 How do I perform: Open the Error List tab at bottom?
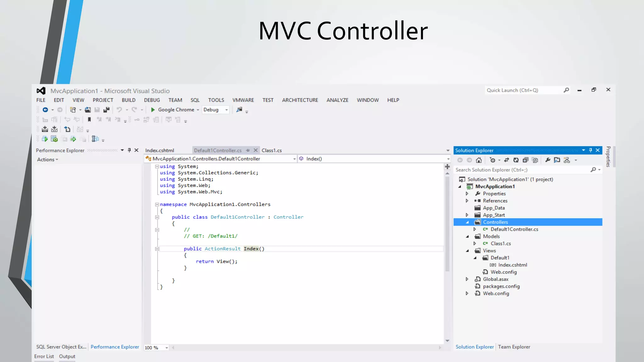coord(44,356)
